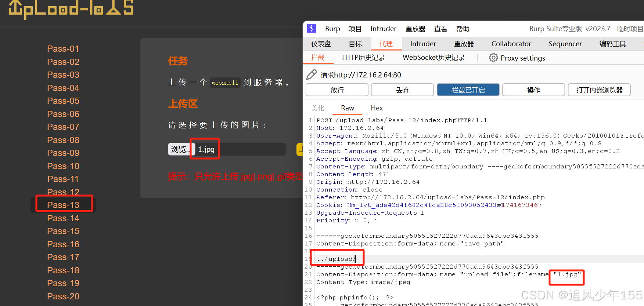Open Pass-18 in the sidebar

(63, 270)
